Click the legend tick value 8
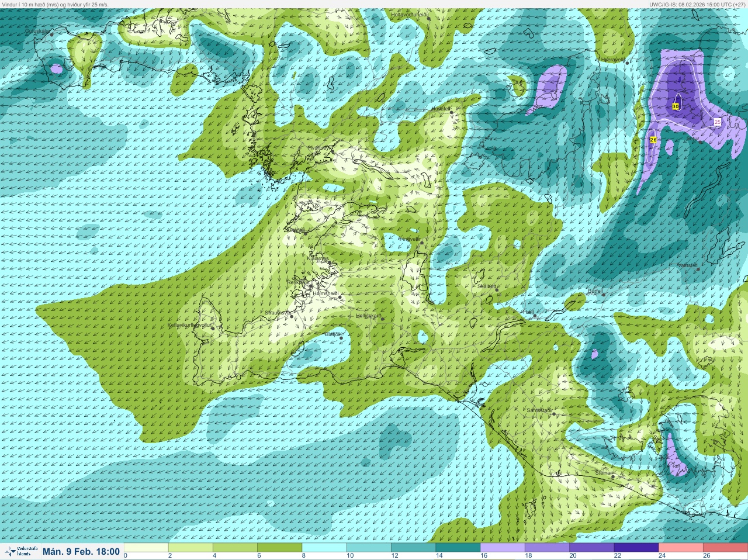This screenshot has height=560, width=748. [304, 556]
